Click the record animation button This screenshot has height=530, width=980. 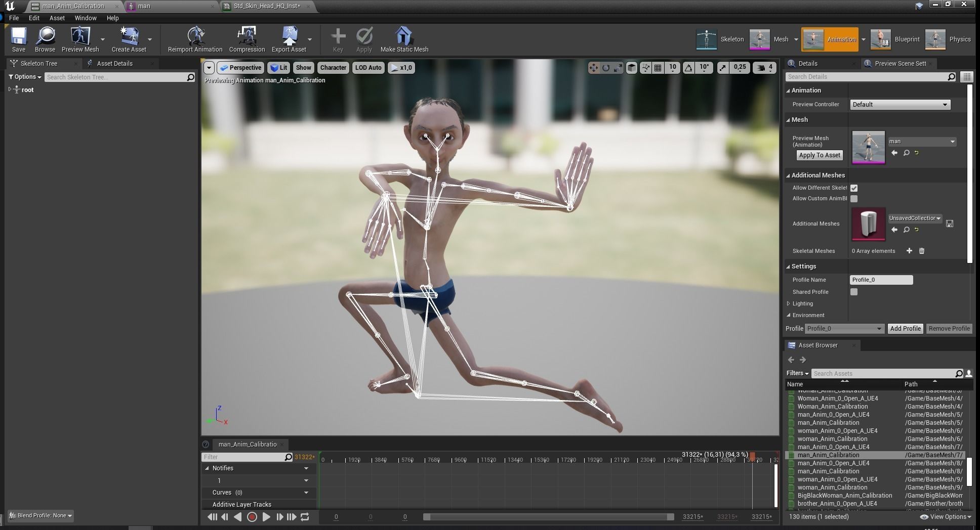tap(252, 517)
